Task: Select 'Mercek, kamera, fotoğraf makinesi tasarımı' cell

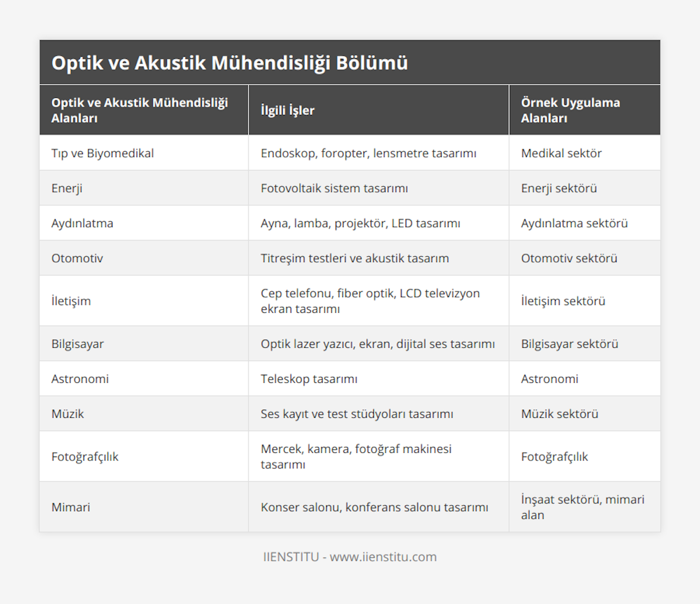Action: click(356, 457)
